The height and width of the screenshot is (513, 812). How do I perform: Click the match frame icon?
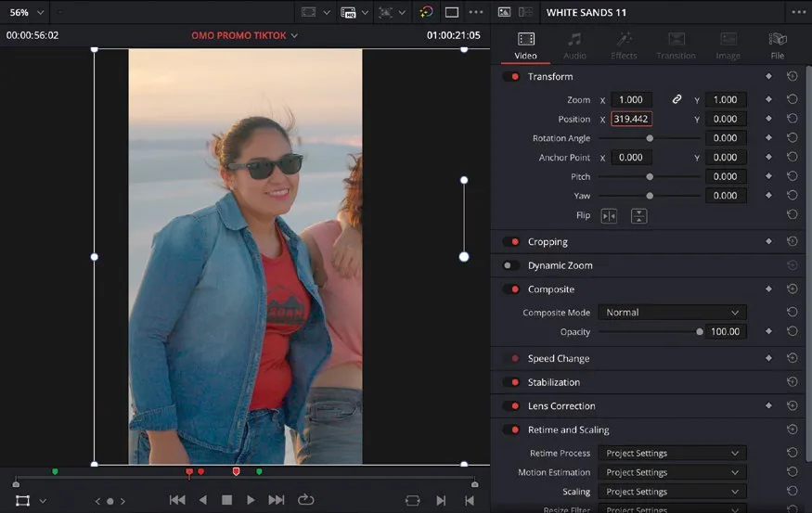click(x=412, y=501)
